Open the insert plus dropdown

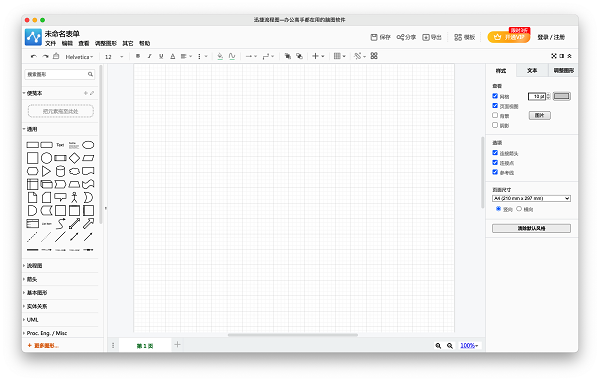point(318,56)
